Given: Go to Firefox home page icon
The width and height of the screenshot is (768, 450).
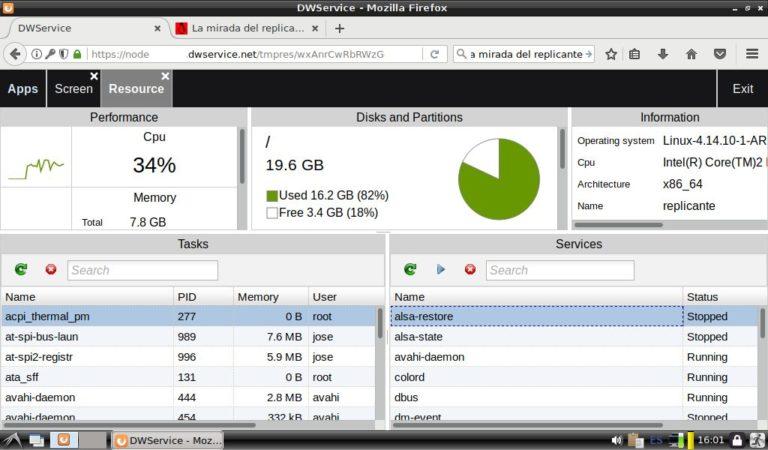Looking at the screenshot, I should click(x=691, y=54).
